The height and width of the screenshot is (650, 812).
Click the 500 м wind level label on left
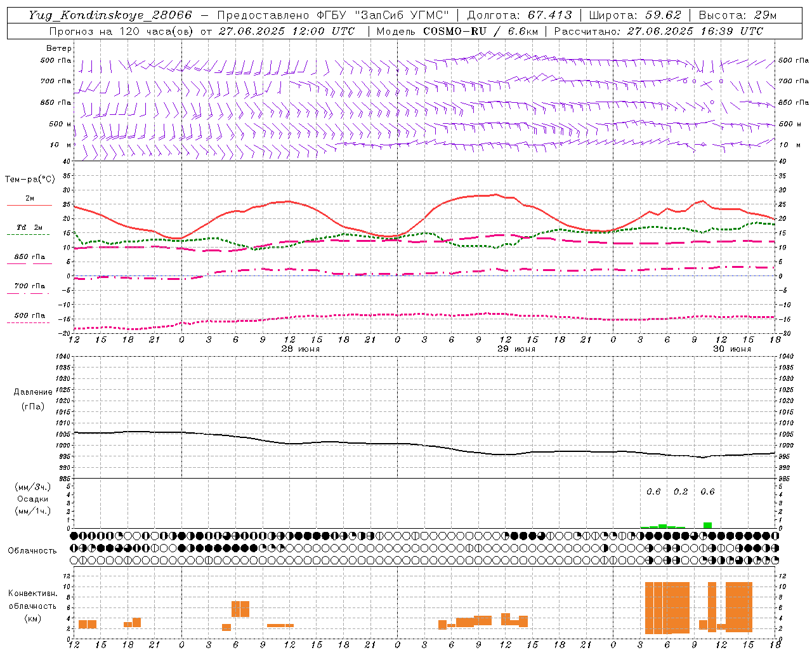pos(60,124)
